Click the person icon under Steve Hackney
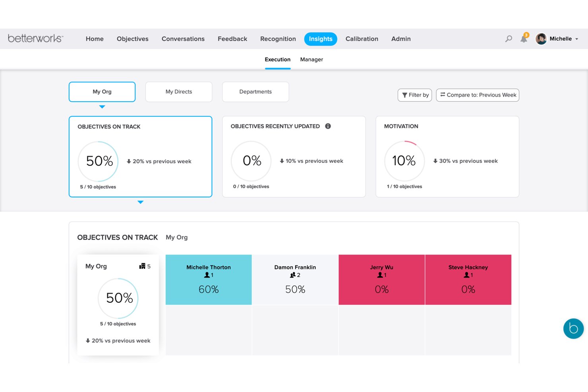Screen dimensions: 588x392 466,275
